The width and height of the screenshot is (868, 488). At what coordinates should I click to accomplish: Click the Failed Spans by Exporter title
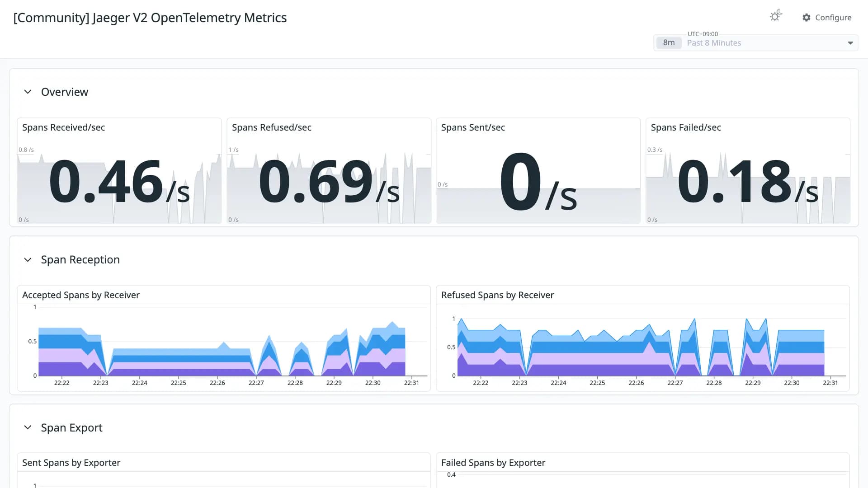[x=493, y=463]
